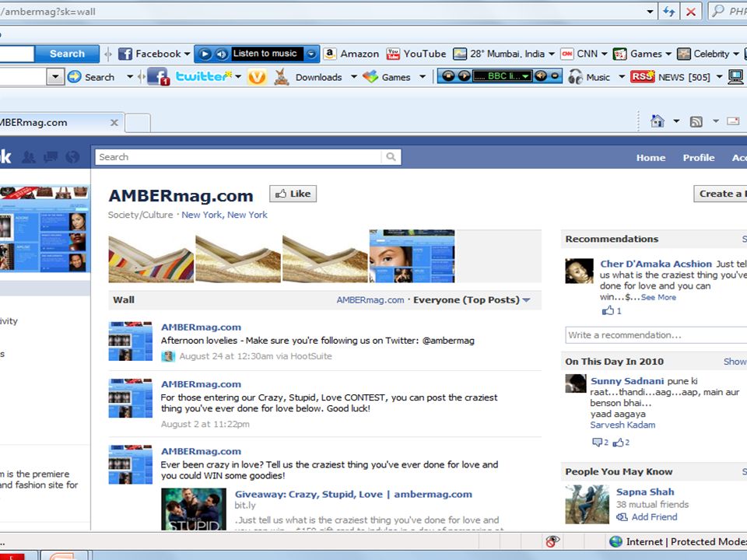Stop loading with the red X button

click(690, 12)
